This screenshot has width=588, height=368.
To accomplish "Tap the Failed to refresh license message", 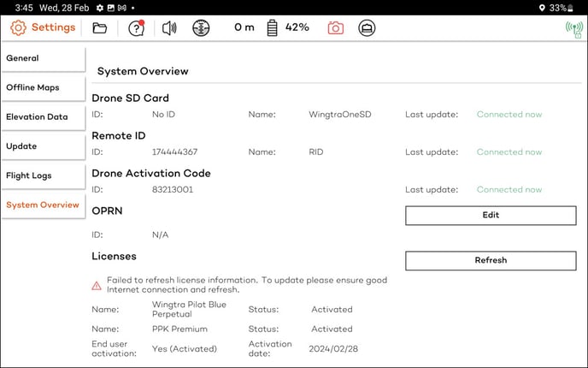I will coord(247,285).
